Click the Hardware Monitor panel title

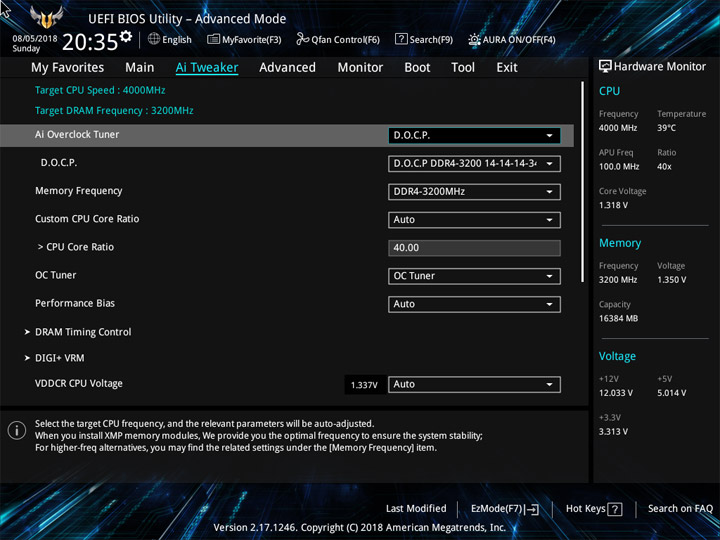pos(659,67)
